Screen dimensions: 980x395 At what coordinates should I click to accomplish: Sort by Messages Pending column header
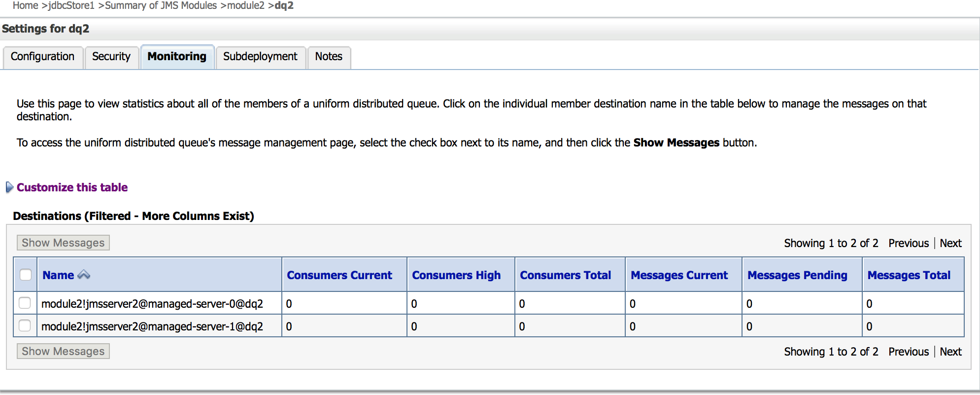[x=797, y=275]
